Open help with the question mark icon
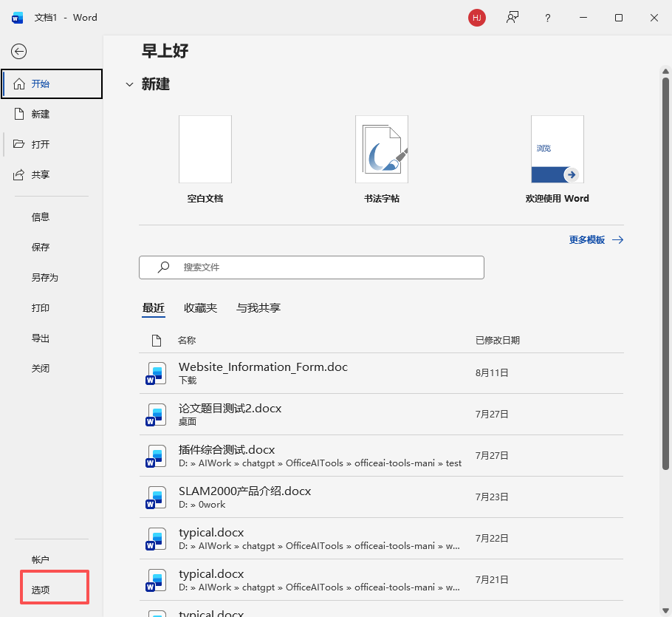Image resolution: width=672 pixels, height=617 pixels. tap(547, 18)
